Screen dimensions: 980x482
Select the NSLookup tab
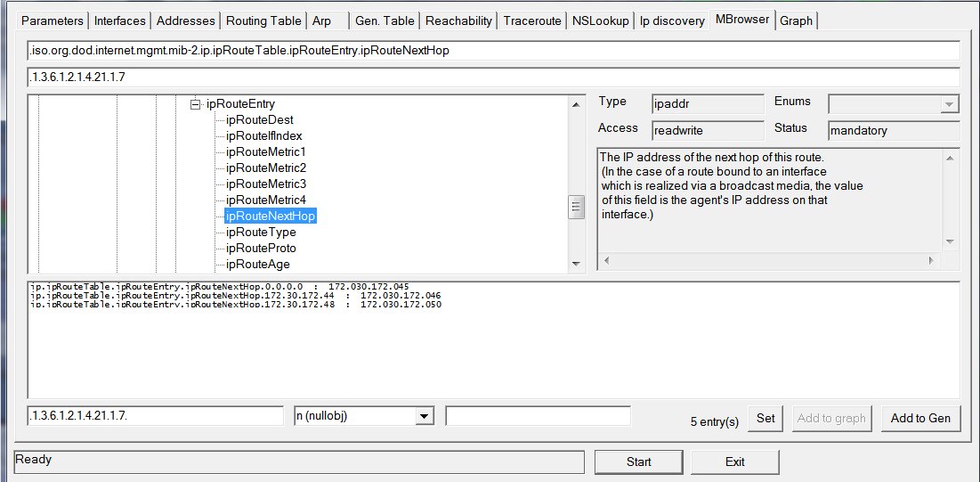point(600,20)
